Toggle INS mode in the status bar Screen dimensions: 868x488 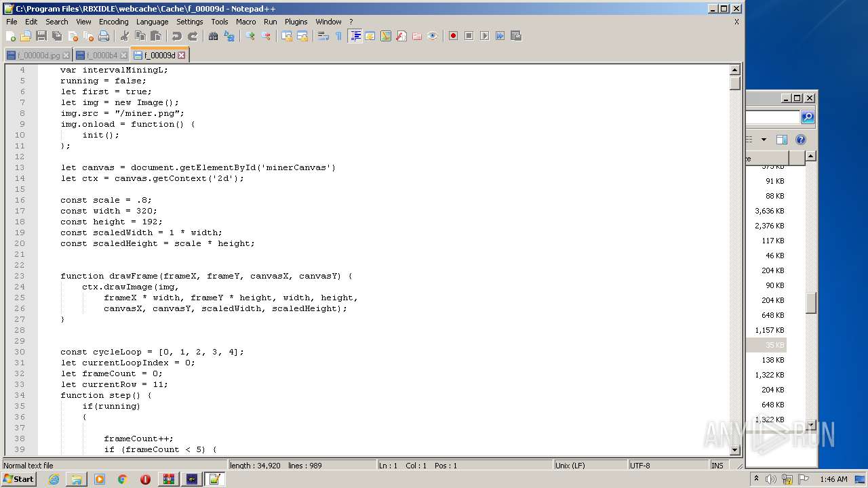pyautogui.click(x=717, y=466)
